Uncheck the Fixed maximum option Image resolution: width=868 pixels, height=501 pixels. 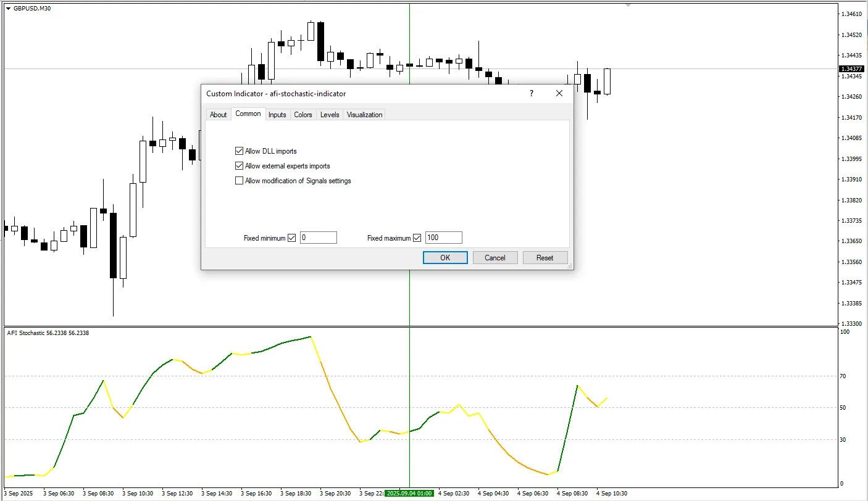[x=417, y=237]
